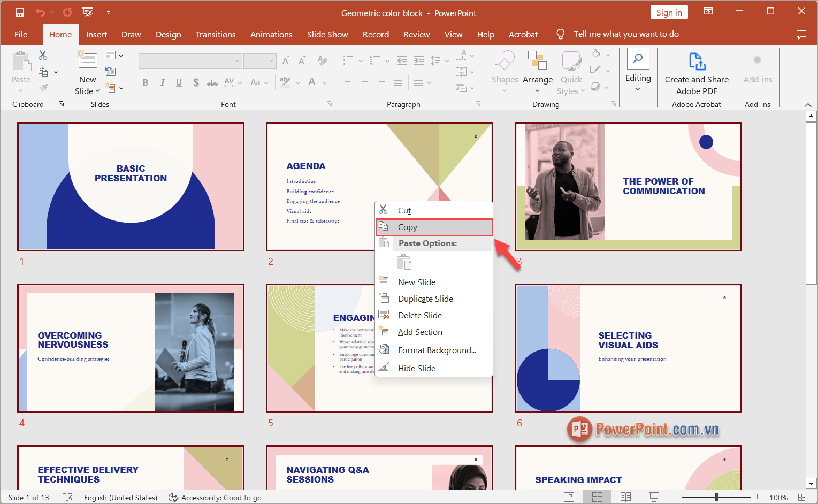Open the Shapes gallery
818x504 pixels.
tap(504, 73)
